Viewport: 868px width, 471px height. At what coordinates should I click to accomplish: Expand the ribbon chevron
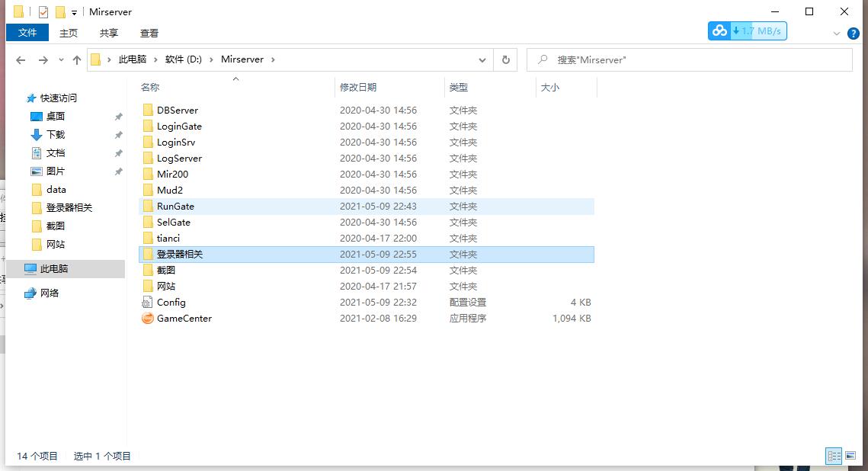(x=836, y=34)
